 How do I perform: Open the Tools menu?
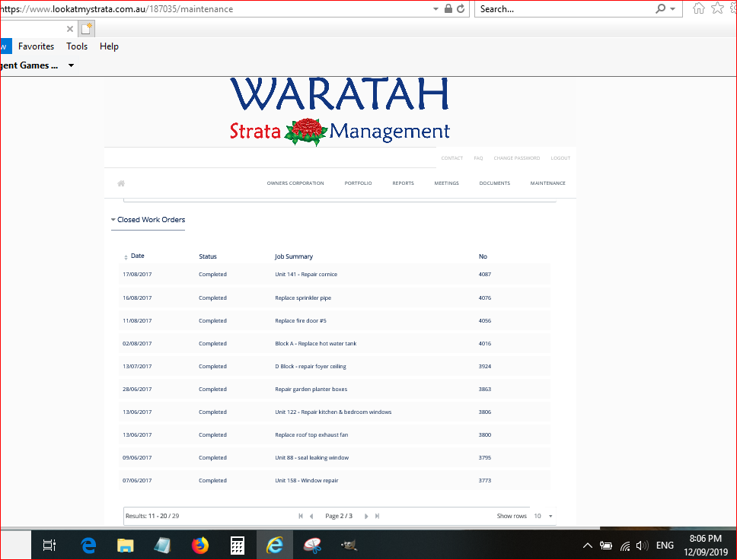pos(77,46)
